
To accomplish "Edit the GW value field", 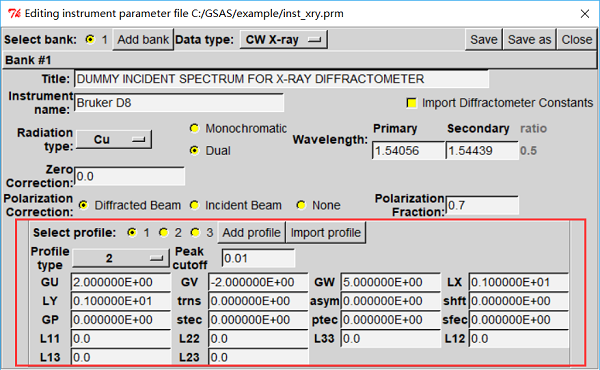I will point(391,282).
